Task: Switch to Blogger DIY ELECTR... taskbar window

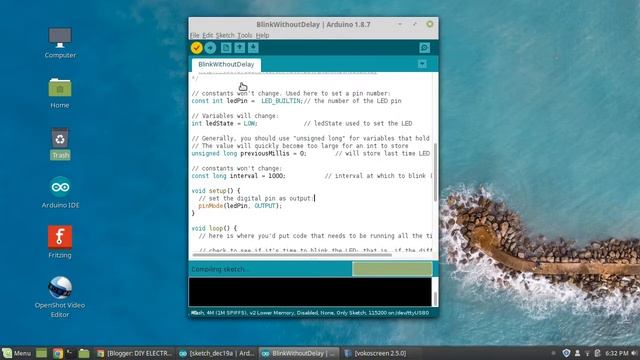Action: click(134, 353)
